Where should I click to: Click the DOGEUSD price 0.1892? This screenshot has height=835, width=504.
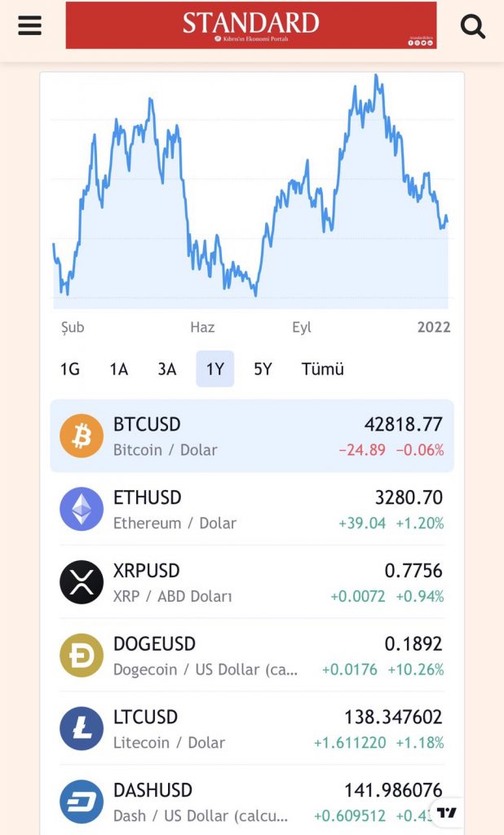coord(413,644)
